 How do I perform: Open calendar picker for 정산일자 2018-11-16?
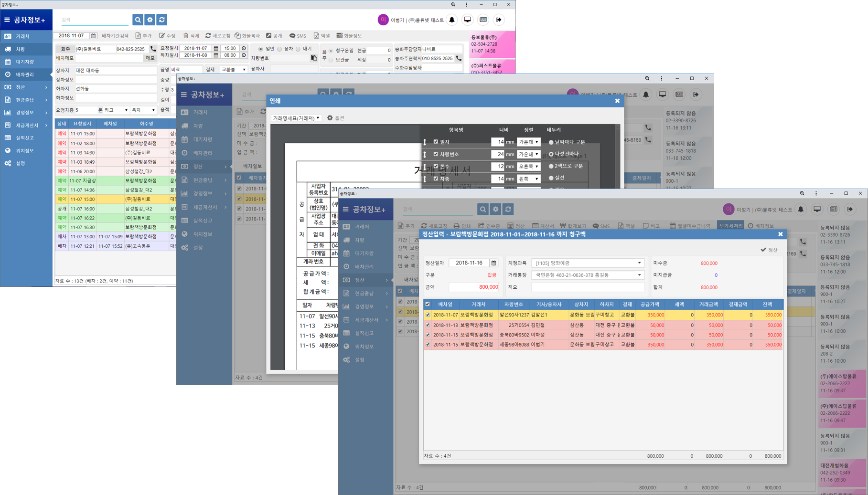[493, 263]
